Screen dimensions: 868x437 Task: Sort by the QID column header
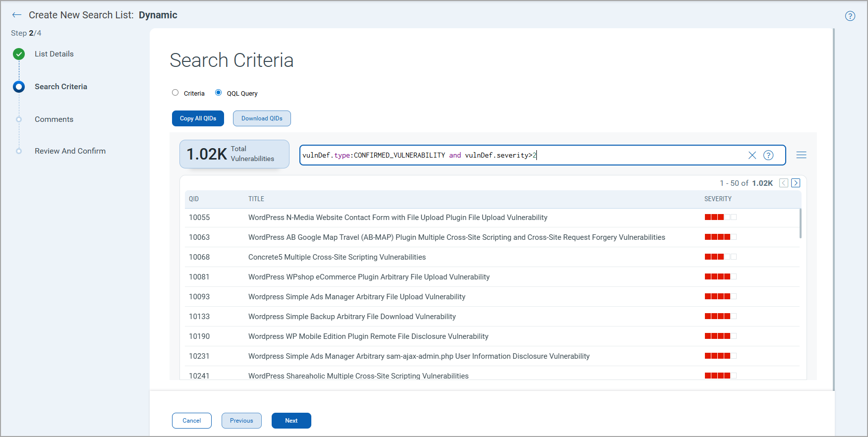pos(194,199)
